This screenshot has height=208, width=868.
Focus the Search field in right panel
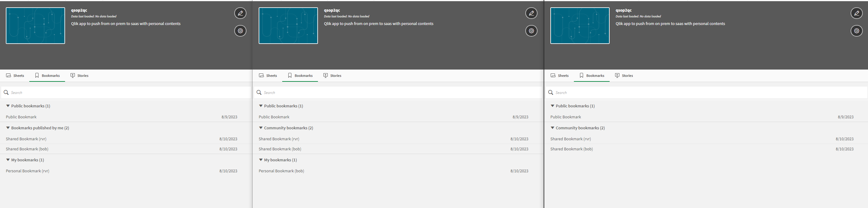click(707, 92)
